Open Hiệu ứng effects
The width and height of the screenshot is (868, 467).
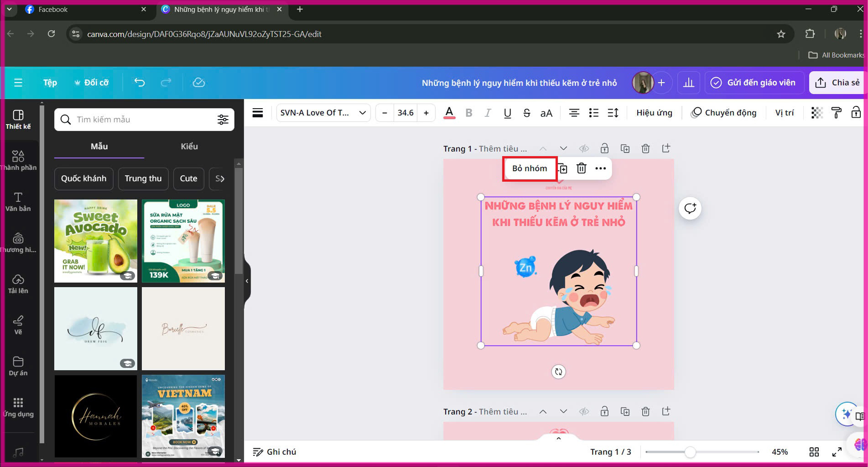(654, 113)
